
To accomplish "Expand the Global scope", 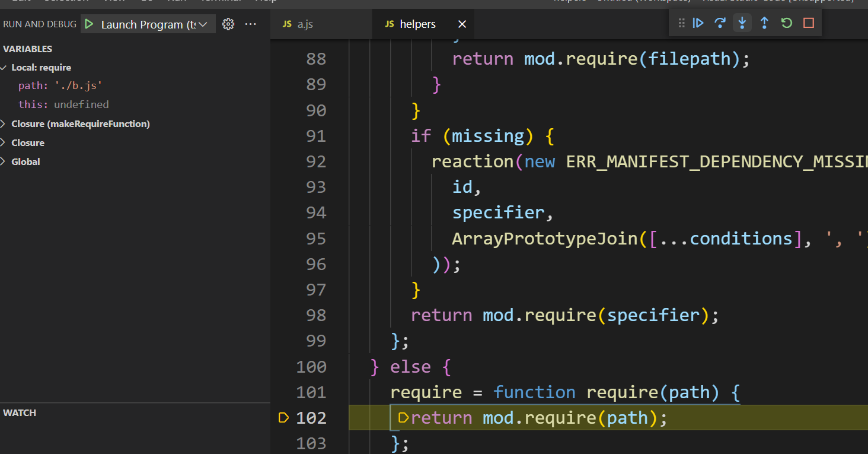I will [x=4, y=162].
